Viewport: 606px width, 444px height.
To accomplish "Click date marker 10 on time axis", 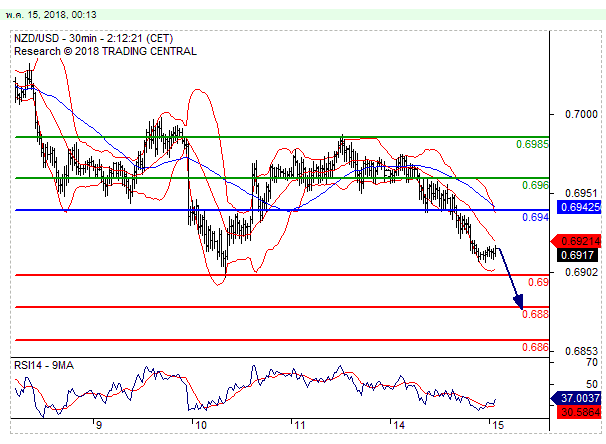I will [201, 425].
